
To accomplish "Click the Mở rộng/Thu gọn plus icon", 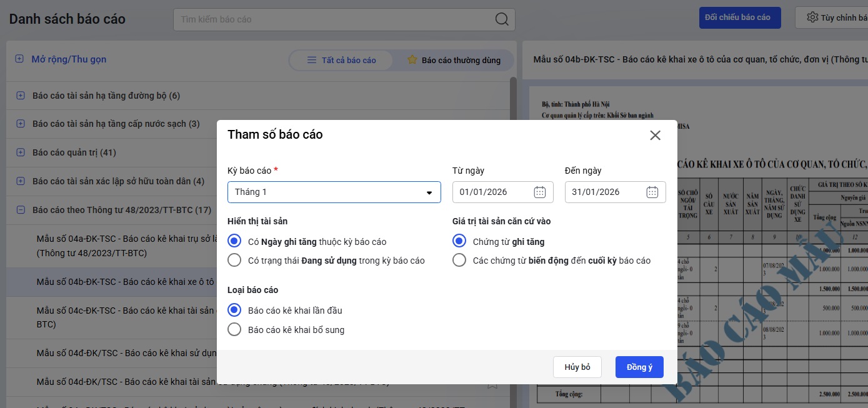I will 19,59.
